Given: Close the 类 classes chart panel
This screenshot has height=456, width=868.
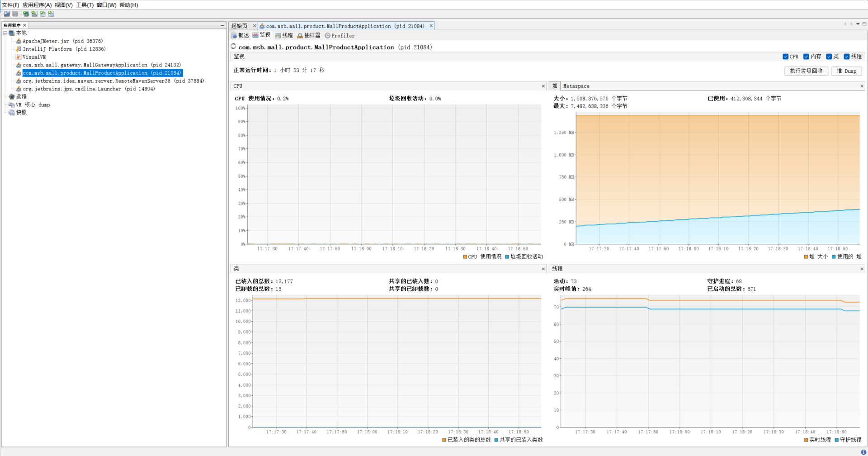Looking at the screenshot, I should (x=543, y=269).
